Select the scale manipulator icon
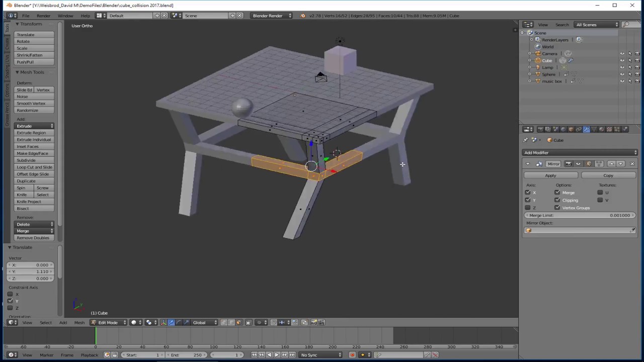 186,322
